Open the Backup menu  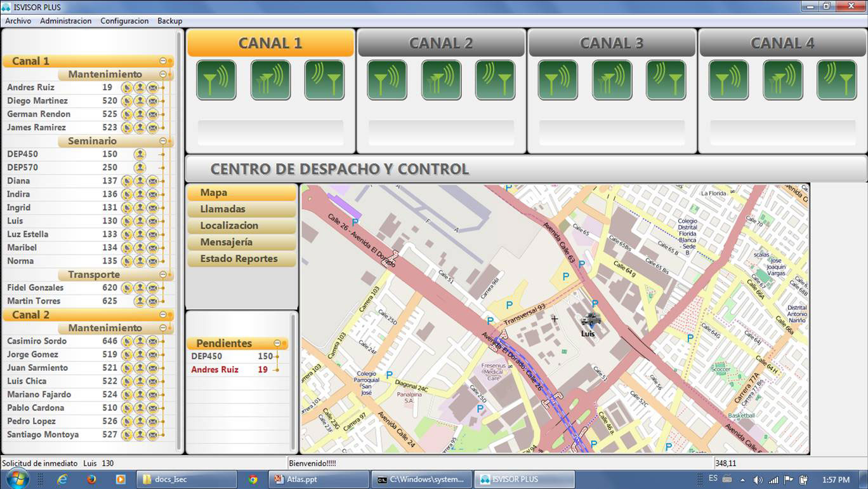point(169,21)
